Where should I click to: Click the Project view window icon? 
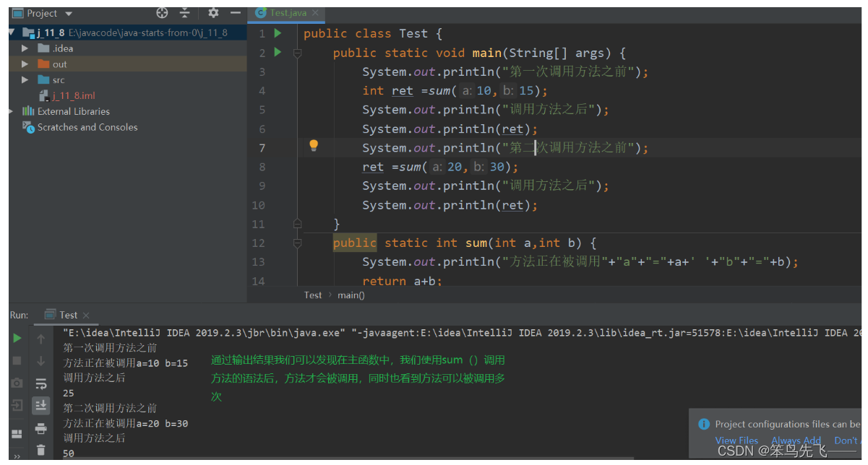[18, 13]
